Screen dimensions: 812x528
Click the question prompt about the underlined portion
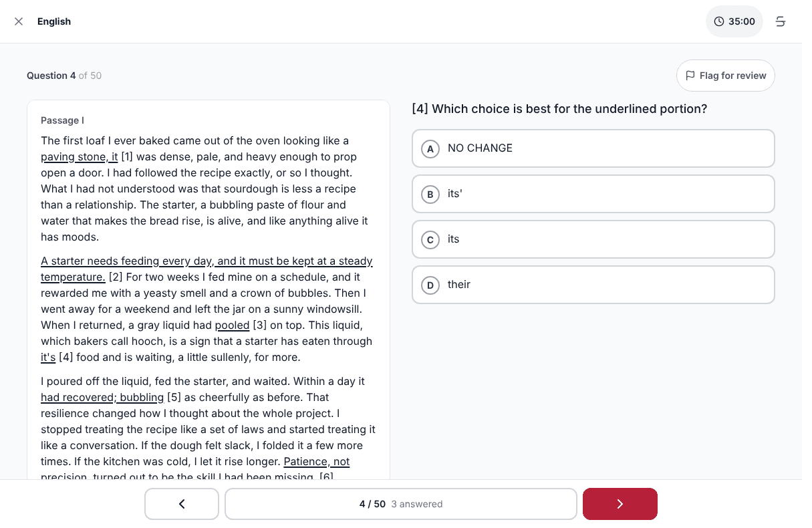tap(559, 109)
